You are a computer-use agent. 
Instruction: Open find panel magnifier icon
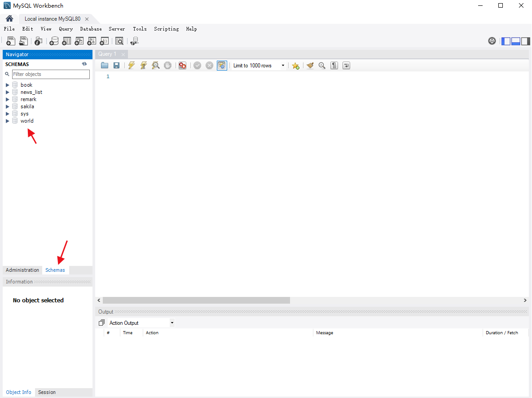pyautogui.click(x=322, y=66)
